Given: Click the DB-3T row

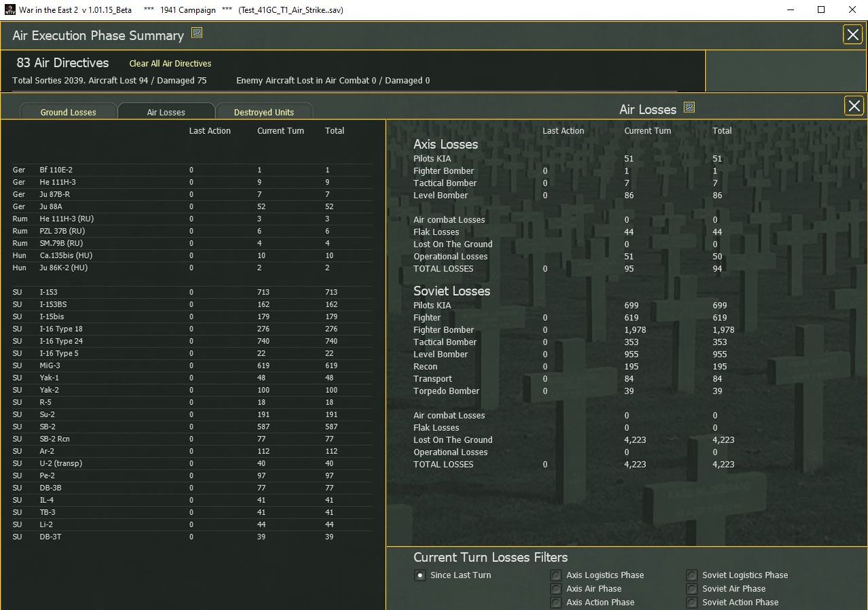Looking at the screenshot, I should coord(192,537).
